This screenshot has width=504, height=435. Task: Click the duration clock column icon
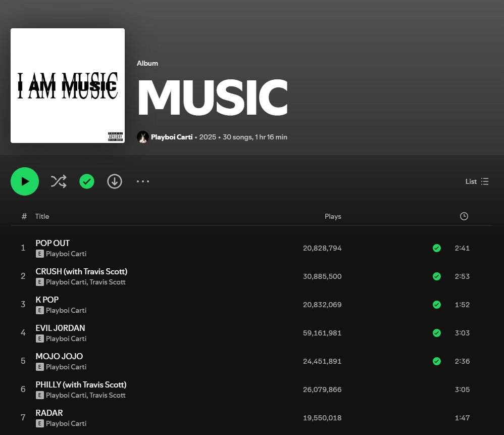464,216
